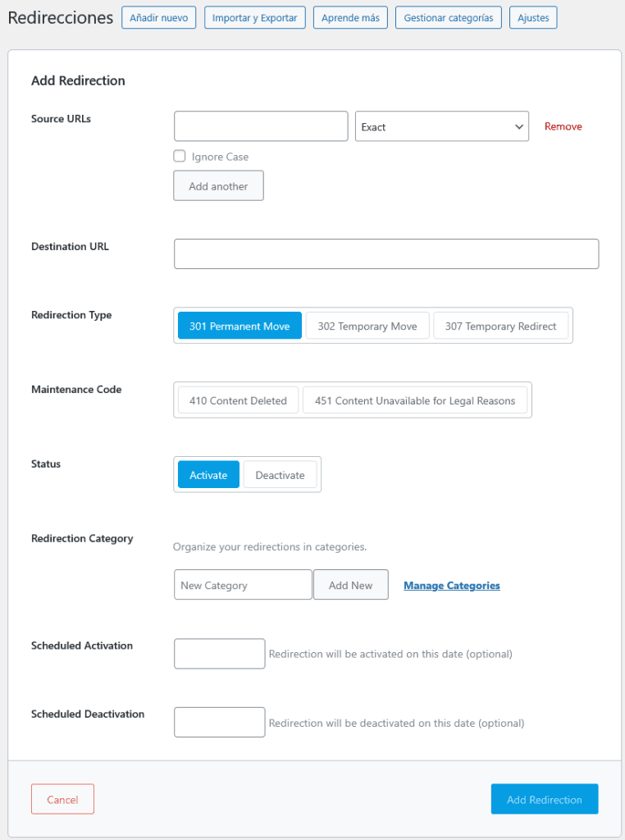The image size is (625, 840).
Task: Select 301 Permanent Move redirection type
Action: pos(240,326)
